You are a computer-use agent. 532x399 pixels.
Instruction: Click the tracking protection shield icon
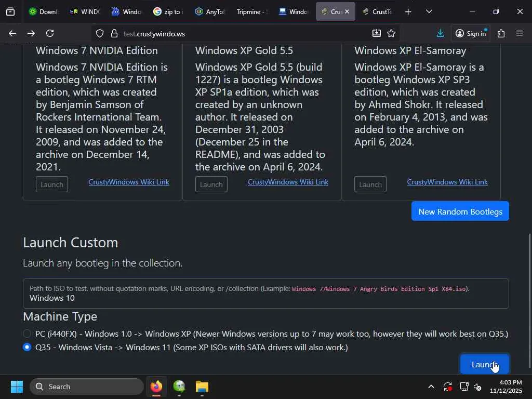[x=99, y=33]
